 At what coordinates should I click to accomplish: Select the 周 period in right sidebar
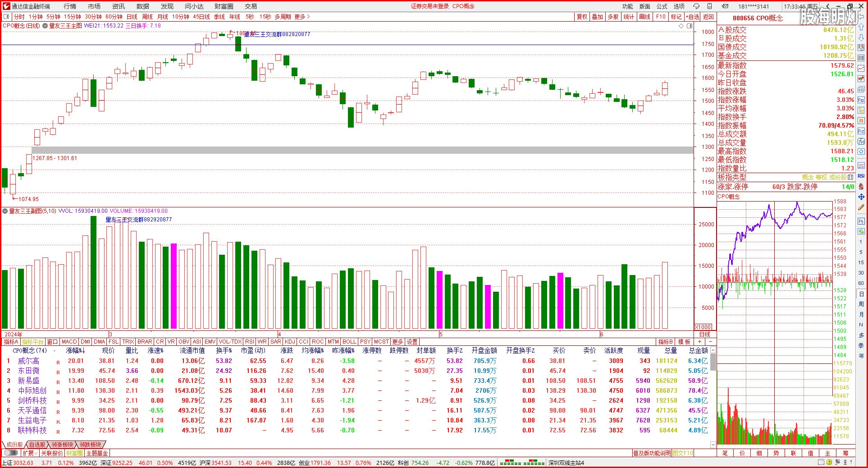pos(861,304)
